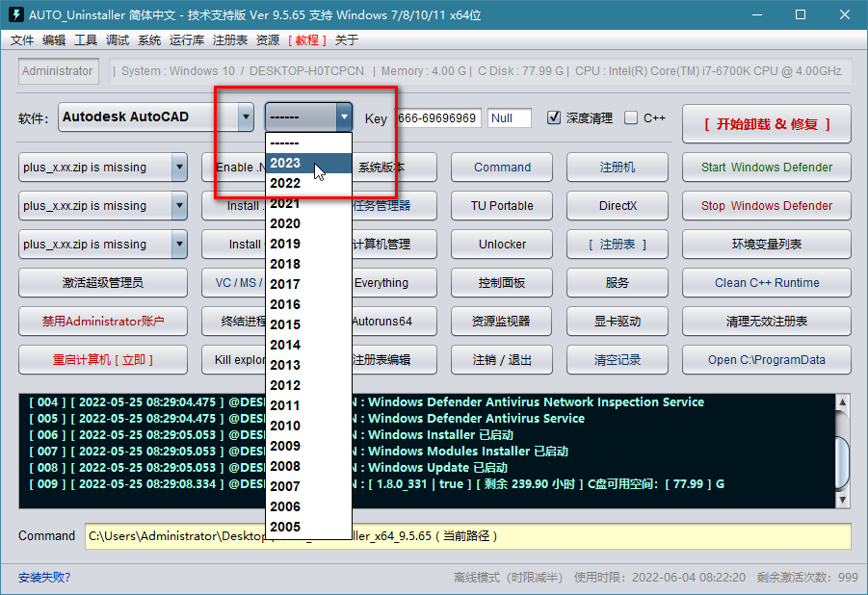Click 禁用Administrator账户 button

pyautogui.click(x=103, y=321)
